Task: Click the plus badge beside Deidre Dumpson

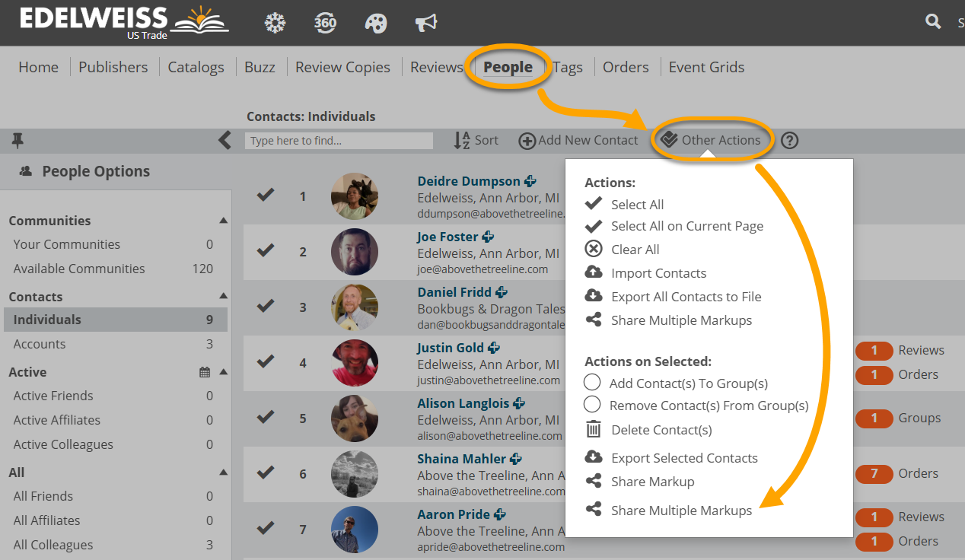Action: pyautogui.click(x=530, y=181)
